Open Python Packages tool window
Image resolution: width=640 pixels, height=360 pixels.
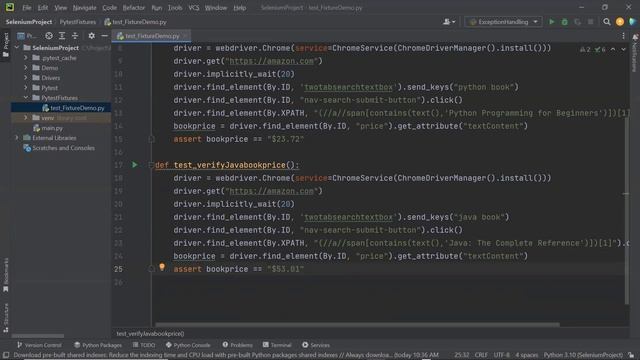click(98, 345)
